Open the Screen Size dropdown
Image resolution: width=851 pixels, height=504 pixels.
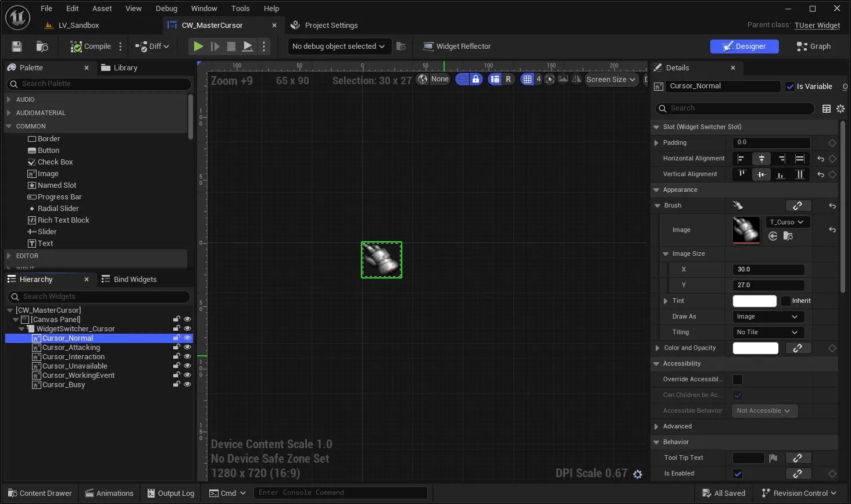coord(611,80)
